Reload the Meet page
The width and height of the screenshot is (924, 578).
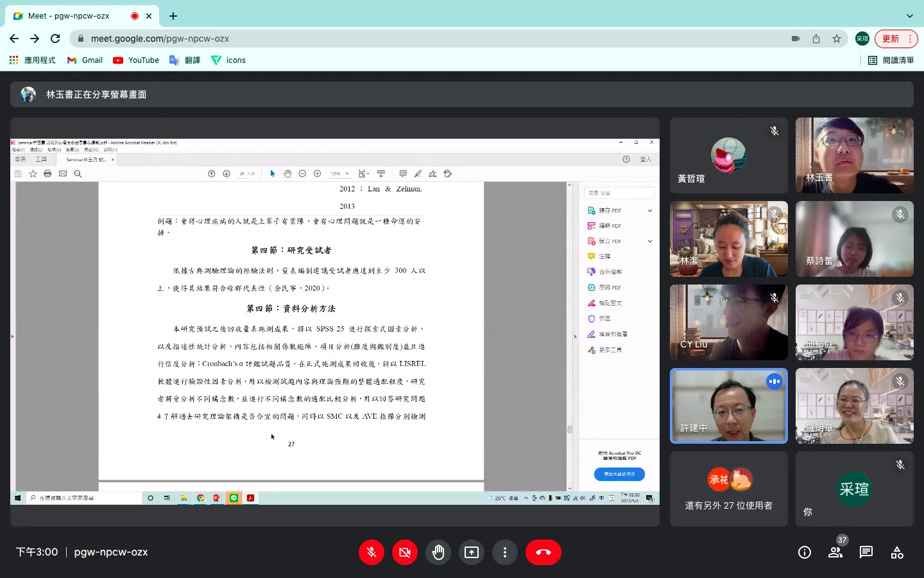55,39
